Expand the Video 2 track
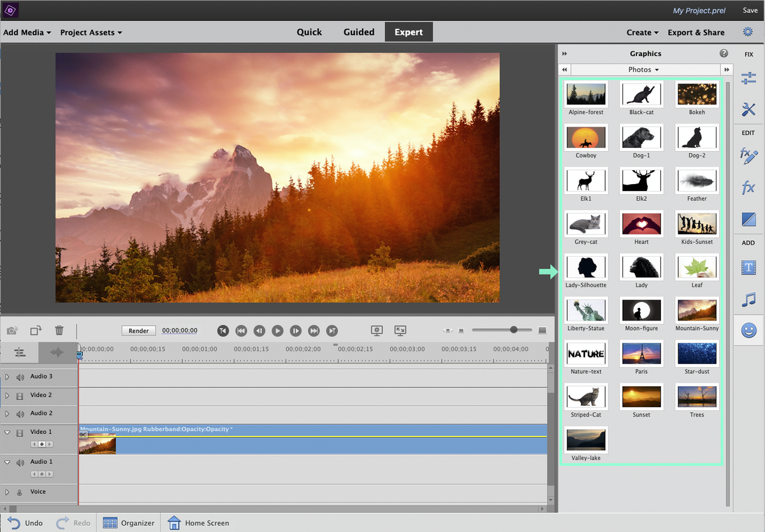 point(7,396)
